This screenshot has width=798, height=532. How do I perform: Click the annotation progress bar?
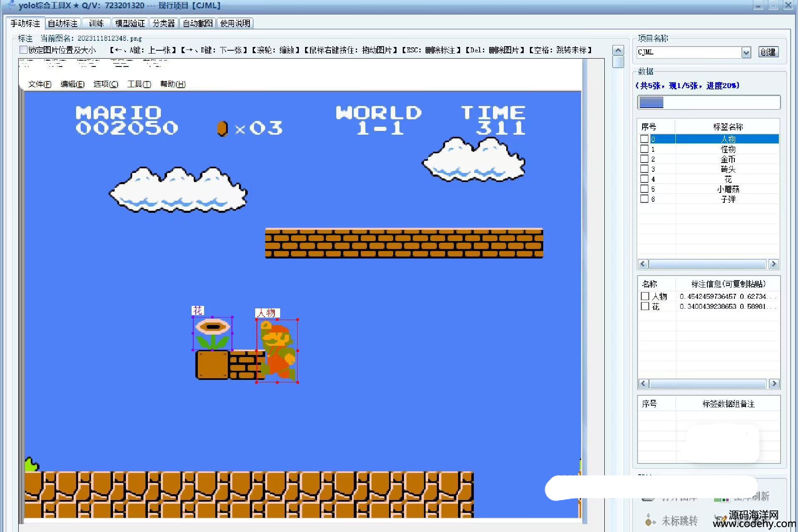click(x=709, y=102)
